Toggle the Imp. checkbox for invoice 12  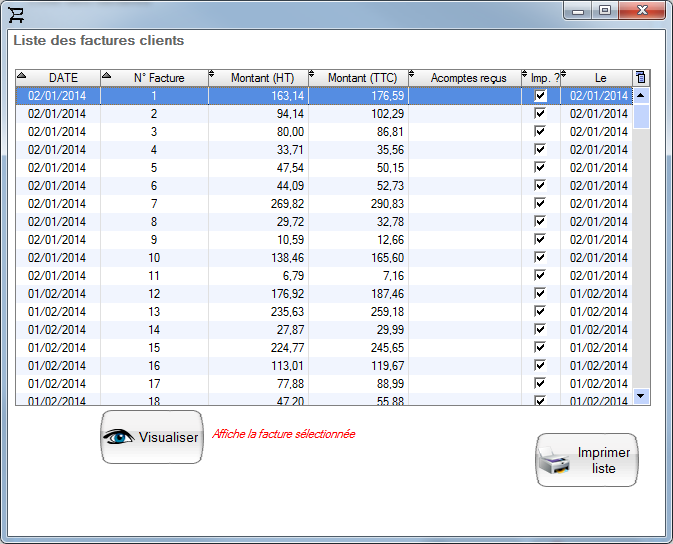[540, 294]
